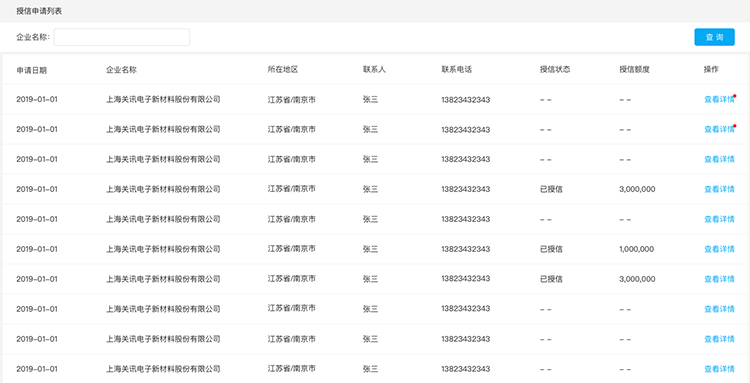The image size is (750, 383).
Task: Select the 申请日期 column header
Action: 32,70
